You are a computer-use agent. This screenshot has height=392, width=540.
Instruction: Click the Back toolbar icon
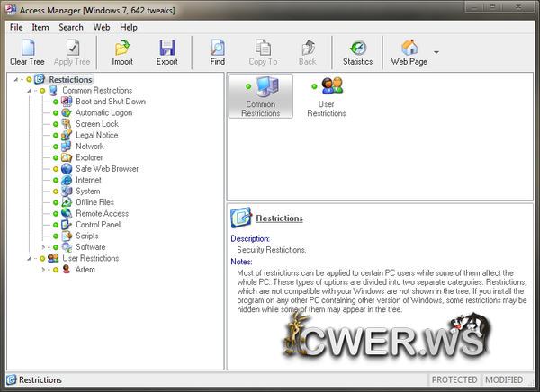(x=308, y=48)
